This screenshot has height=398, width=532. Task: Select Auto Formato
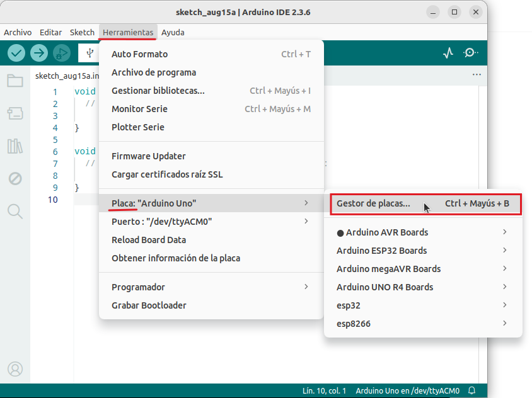click(x=211, y=54)
